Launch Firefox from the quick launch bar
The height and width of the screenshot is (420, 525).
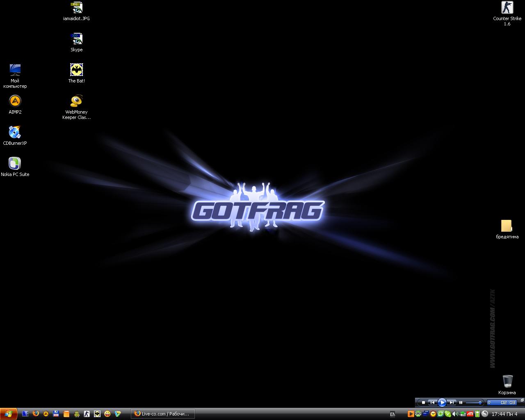36,414
